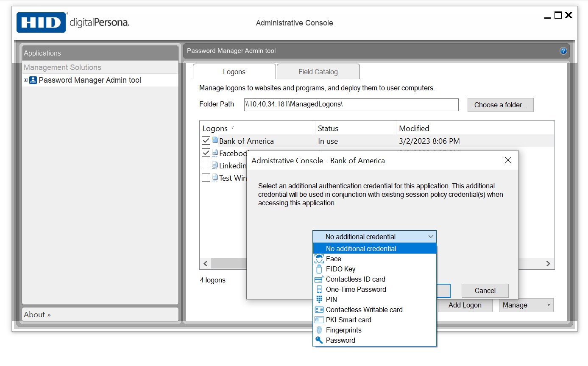Click the Cancel button in dialog
Viewport: 588px width, 366px height.
485,291
